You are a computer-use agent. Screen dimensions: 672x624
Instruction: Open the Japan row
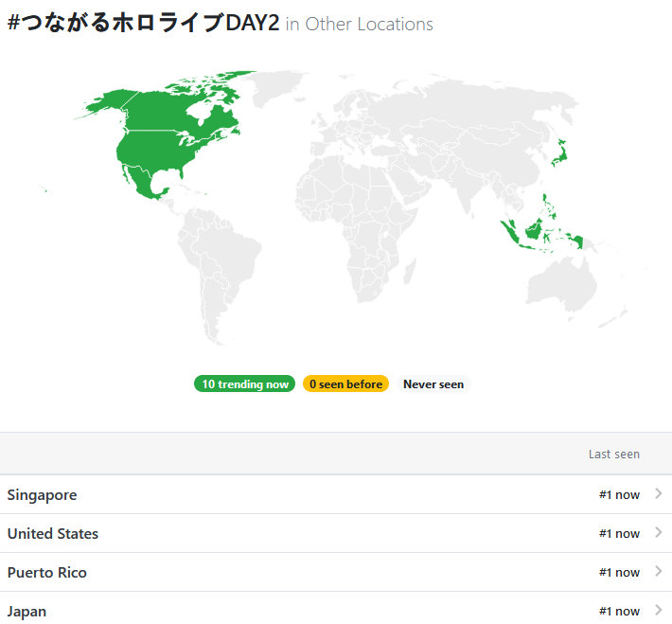[x=336, y=608]
